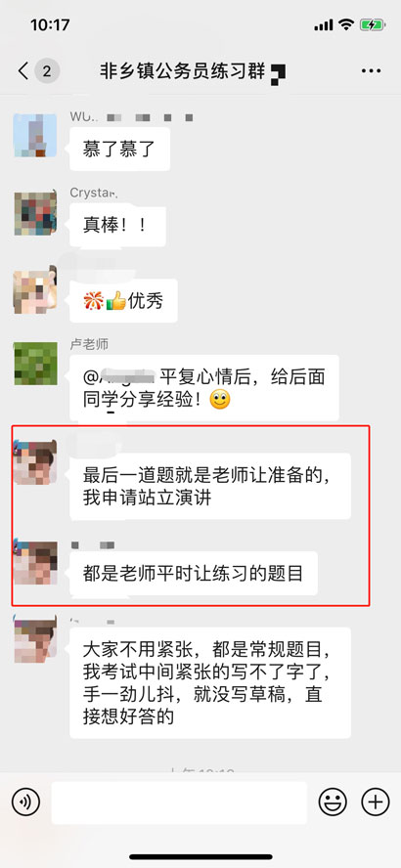Tap the back arrow in header
This screenshot has height=868, width=401.
click(x=23, y=71)
